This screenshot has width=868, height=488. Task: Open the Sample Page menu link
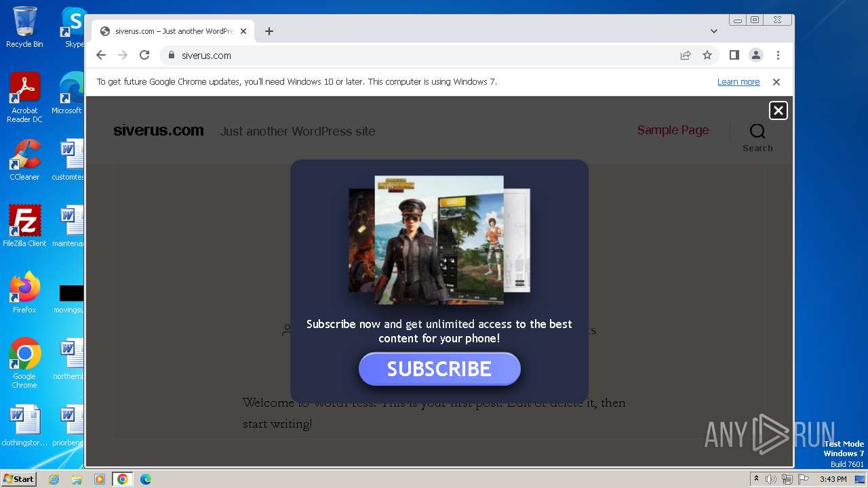[673, 130]
